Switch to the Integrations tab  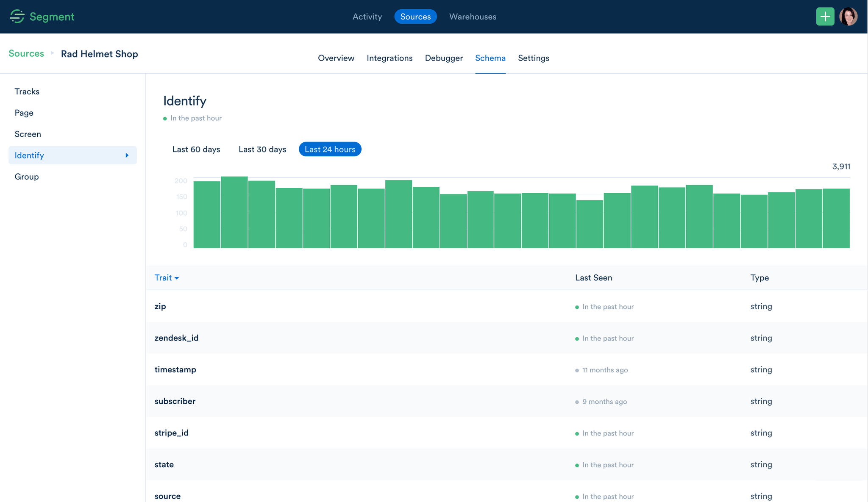pyautogui.click(x=389, y=58)
